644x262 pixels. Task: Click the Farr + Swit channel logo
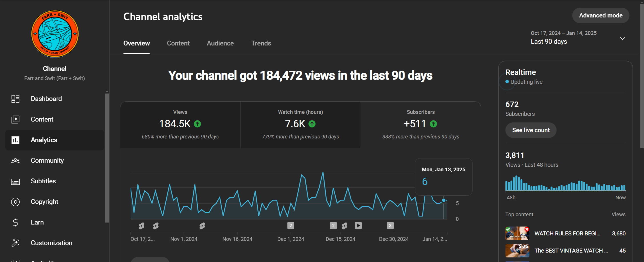pos(55,34)
